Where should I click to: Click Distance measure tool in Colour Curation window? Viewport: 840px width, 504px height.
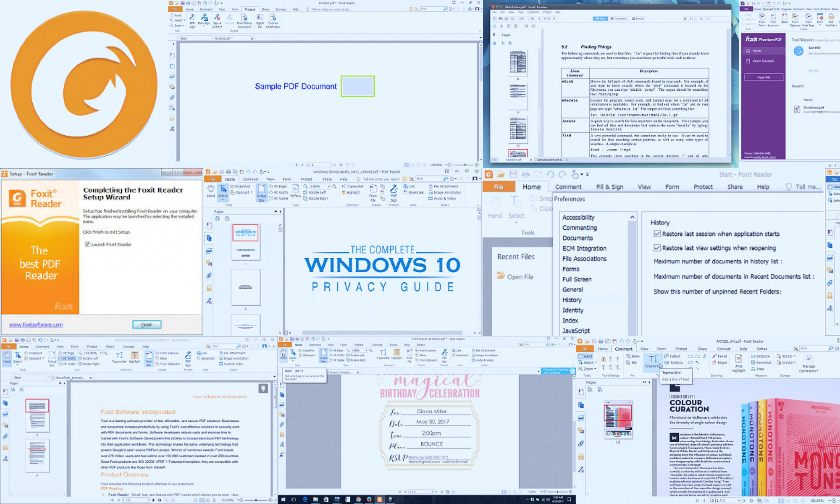760,356
